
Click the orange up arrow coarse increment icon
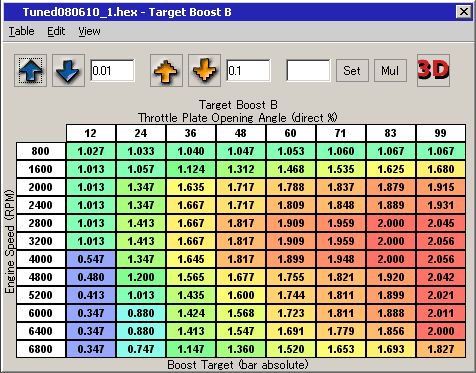coord(166,71)
